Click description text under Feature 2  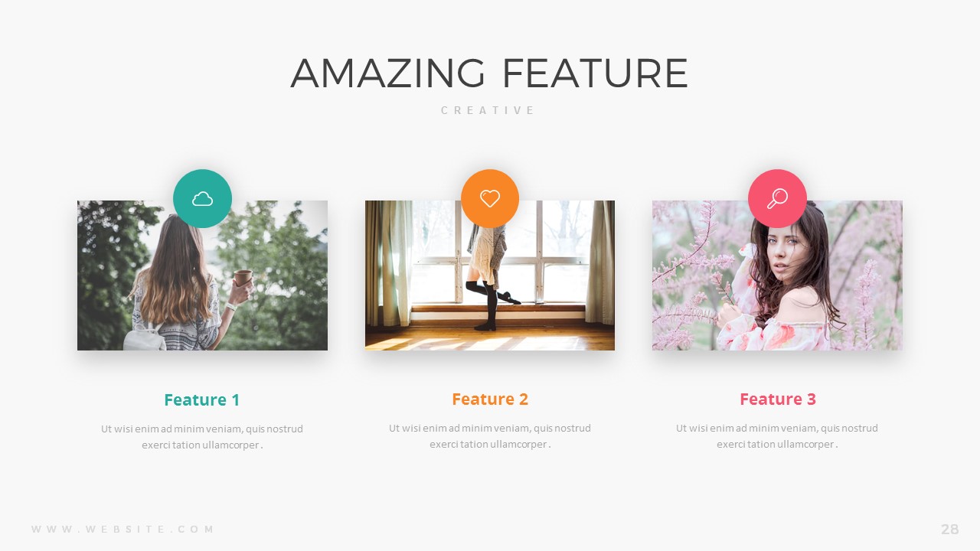click(490, 436)
